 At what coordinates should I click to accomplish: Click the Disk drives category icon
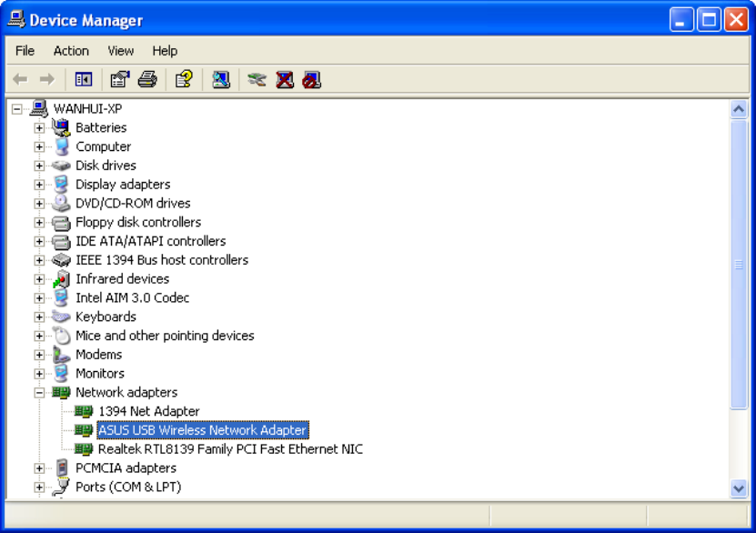click(61, 166)
